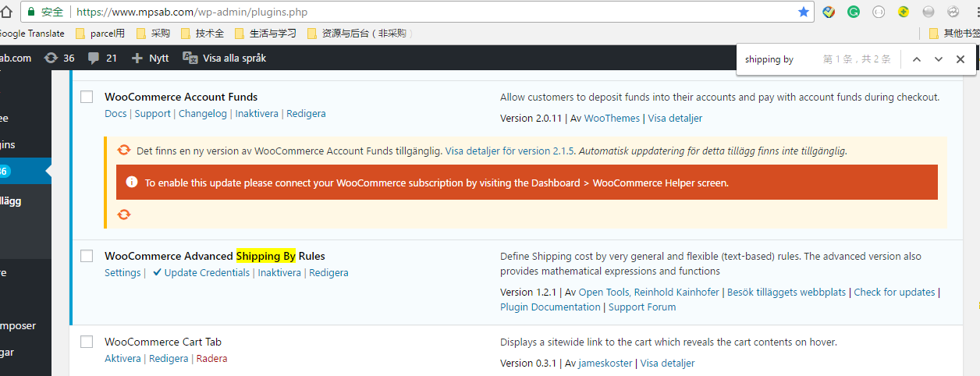
Task: Open 资源与后台 bookmark folder
Action: [x=358, y=34]
